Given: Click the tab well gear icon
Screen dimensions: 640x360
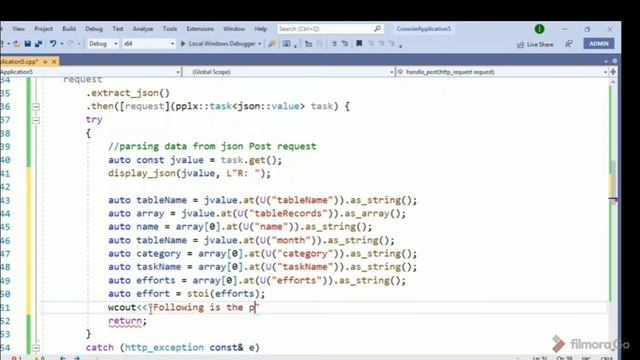Looking at the screenshot, I should [x=615, y=61].
